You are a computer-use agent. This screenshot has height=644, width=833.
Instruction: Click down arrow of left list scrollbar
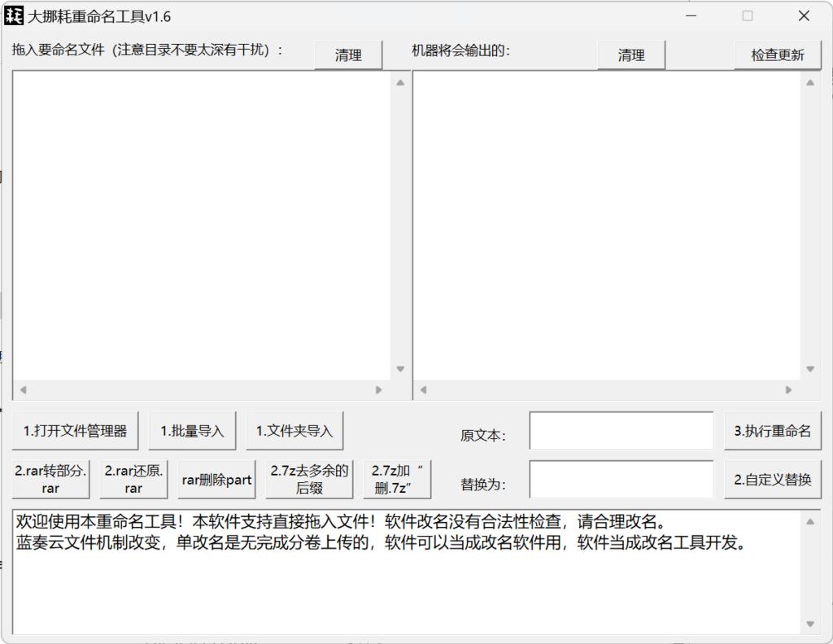[x=400, y=369]
